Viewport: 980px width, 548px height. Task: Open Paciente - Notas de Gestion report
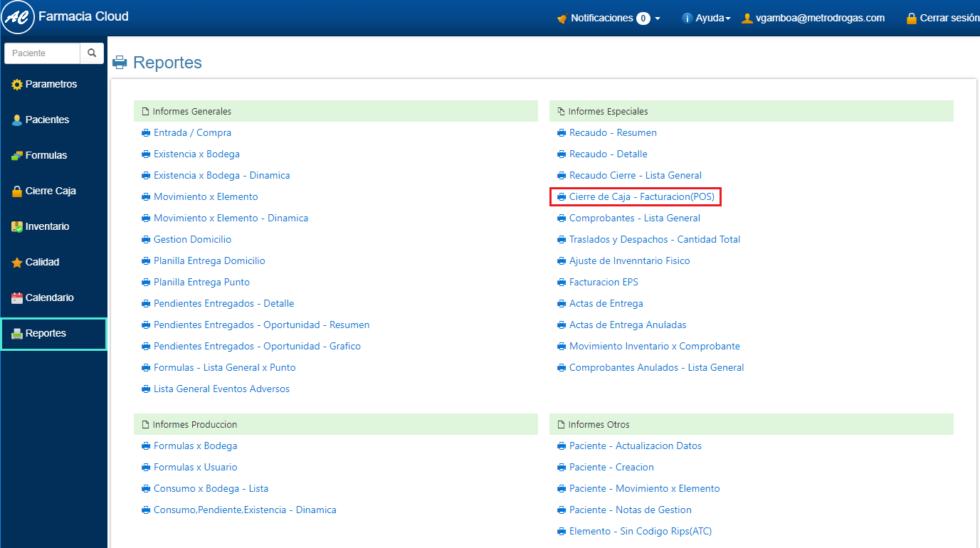[630, 510]
